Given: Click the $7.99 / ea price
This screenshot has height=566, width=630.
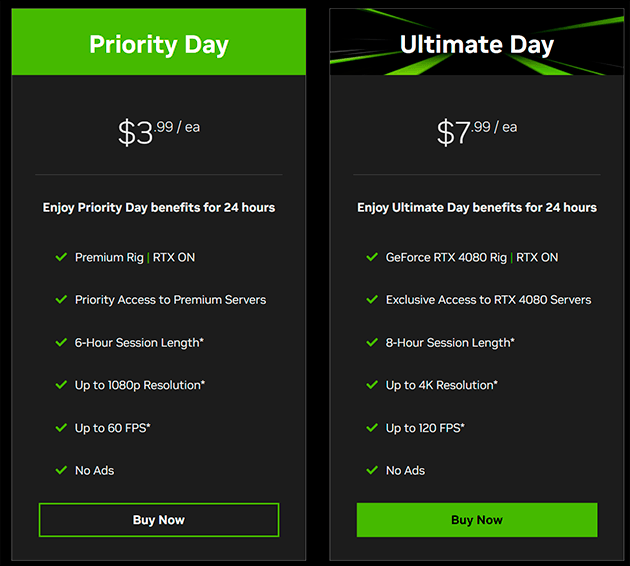Looking at the screenshot, I should coord(477,132).
